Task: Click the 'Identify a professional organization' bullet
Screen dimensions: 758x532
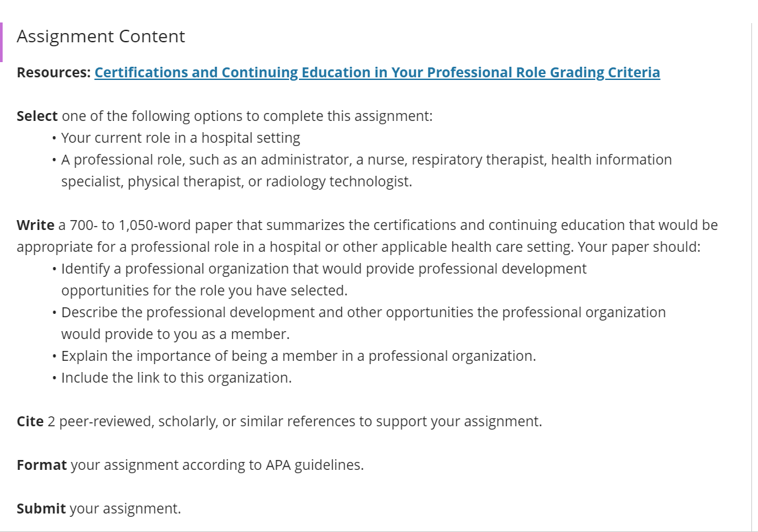Action: 324,269
